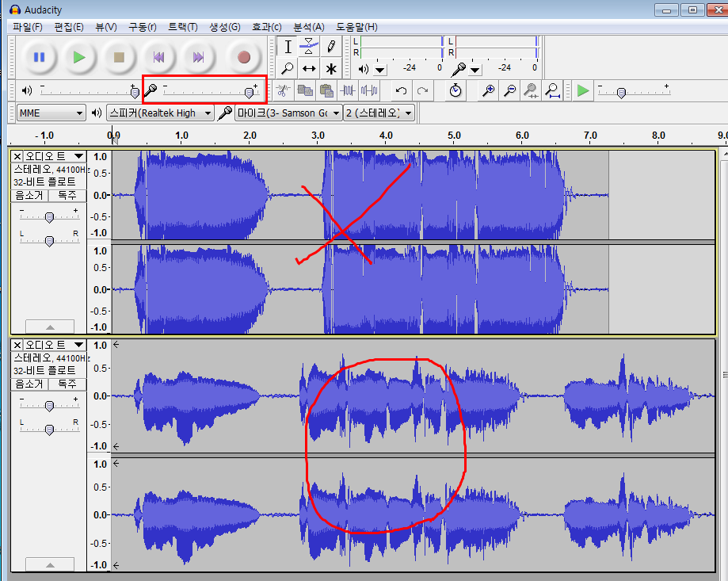The image size is (728, 581).
Task: Click the output volume slider handle
Action: 135,93
